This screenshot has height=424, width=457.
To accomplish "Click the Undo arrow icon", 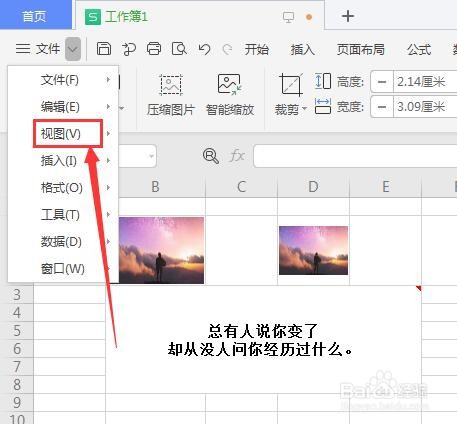I will (x=204, y=49).
